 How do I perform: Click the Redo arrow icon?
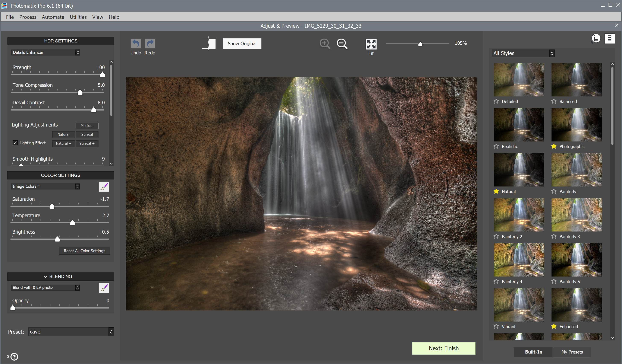coord(150,44)
